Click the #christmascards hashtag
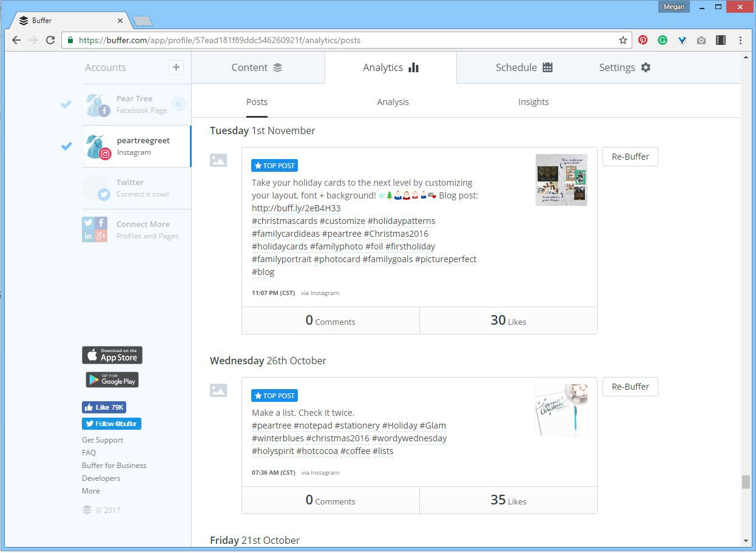 [x=285, y=221]
